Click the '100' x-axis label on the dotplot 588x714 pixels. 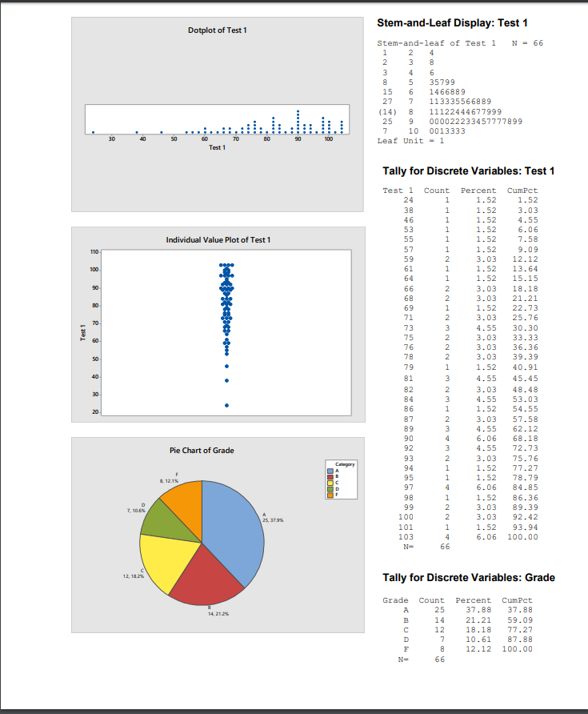click(329, 139)
